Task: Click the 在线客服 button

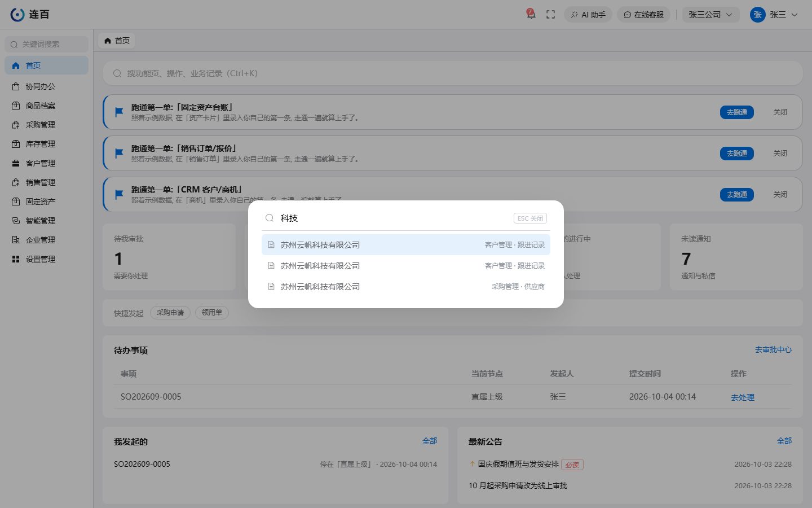Action: (x=643, y=15)
